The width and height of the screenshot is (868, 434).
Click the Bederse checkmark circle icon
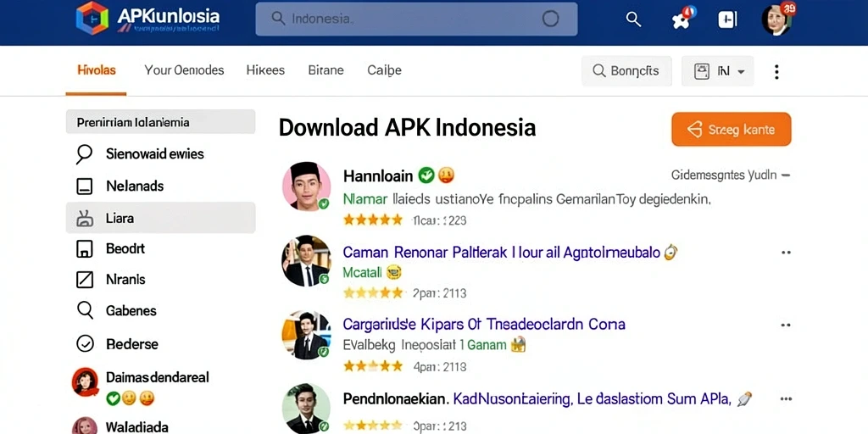(85, 344)
